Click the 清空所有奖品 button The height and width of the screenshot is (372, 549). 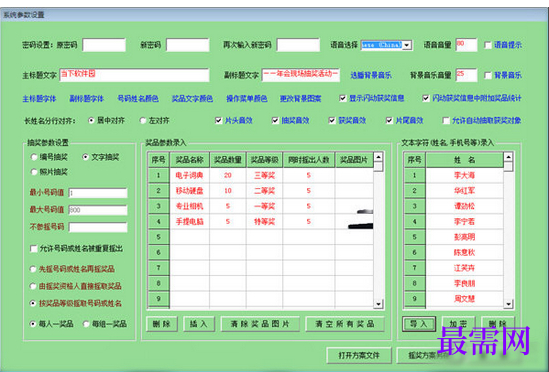[x=345, y=324]
